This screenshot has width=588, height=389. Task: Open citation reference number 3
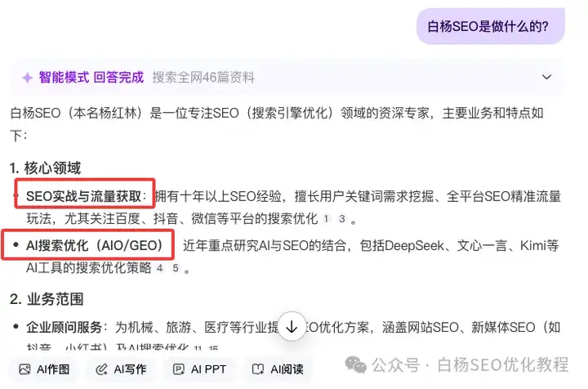(341, 218)
